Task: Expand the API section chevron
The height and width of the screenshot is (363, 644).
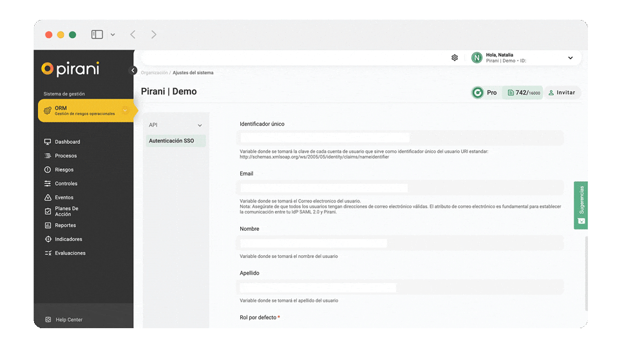Action: [200, 125]
